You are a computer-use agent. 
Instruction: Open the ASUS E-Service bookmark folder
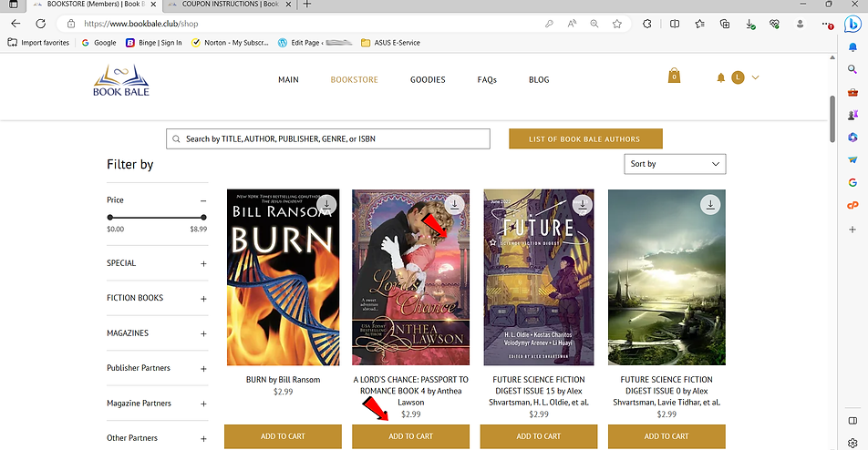point(390,43)
